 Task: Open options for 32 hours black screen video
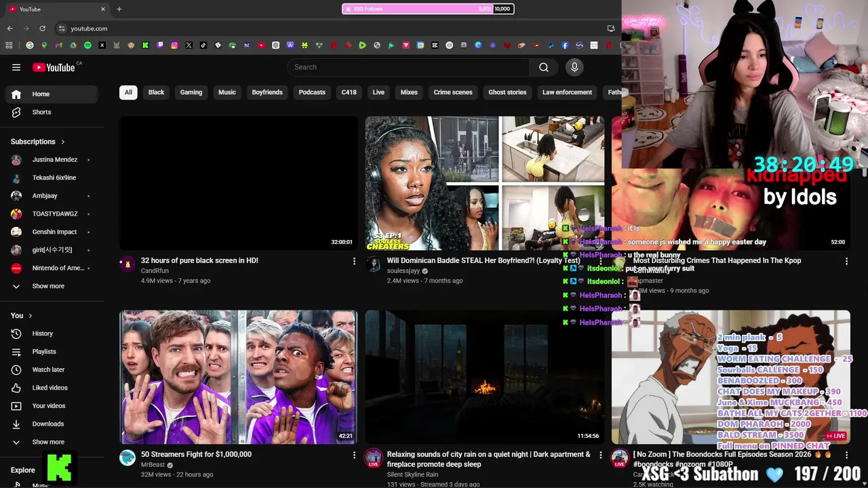tap(354, 261)
